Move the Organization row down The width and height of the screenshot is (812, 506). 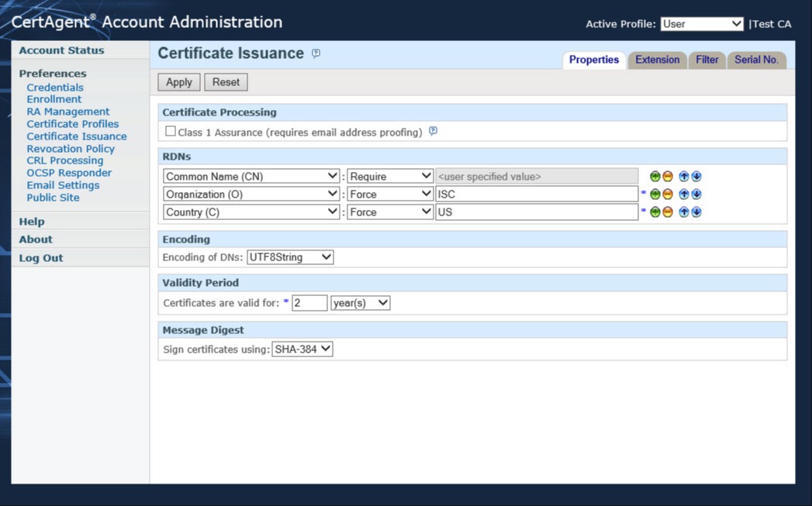(696, 194)
